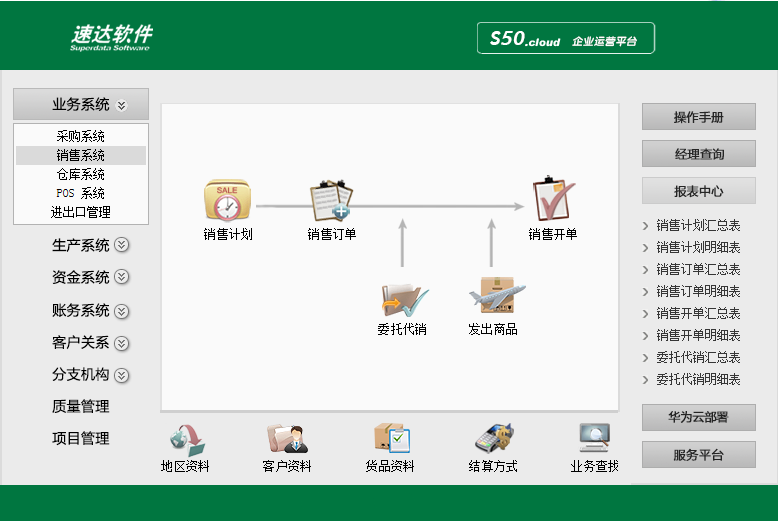
Task: Open the 销售开单明细表 report link
Action: [698, 335]
